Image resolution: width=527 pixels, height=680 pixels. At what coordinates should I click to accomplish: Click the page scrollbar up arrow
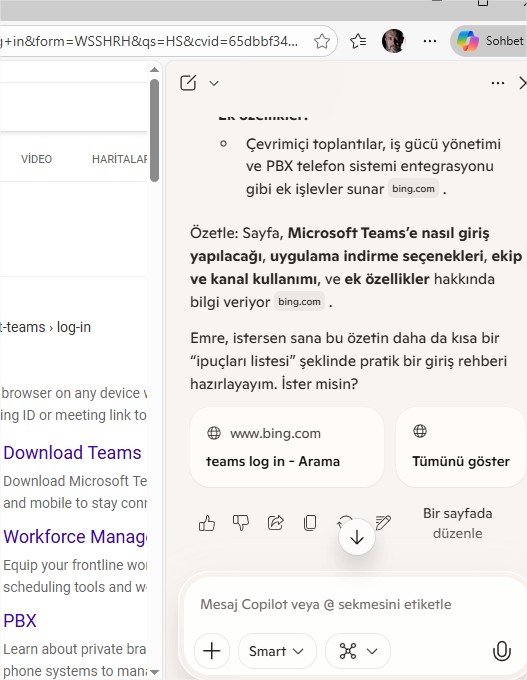(154, 69)
